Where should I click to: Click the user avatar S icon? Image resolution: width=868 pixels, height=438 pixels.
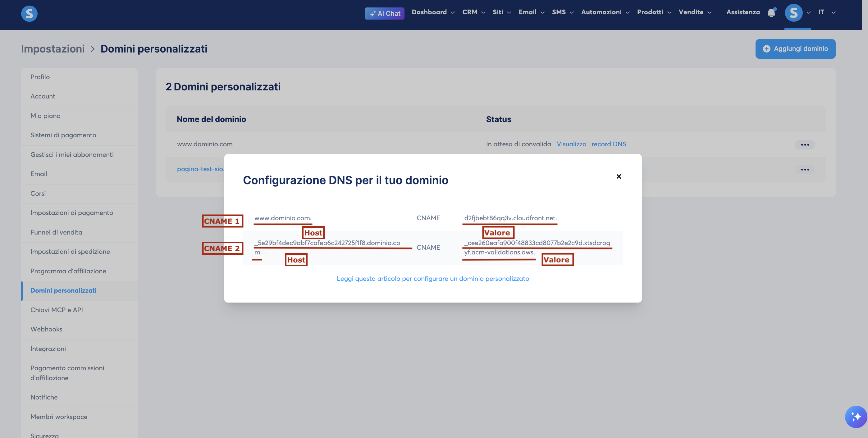coord(793,13)
